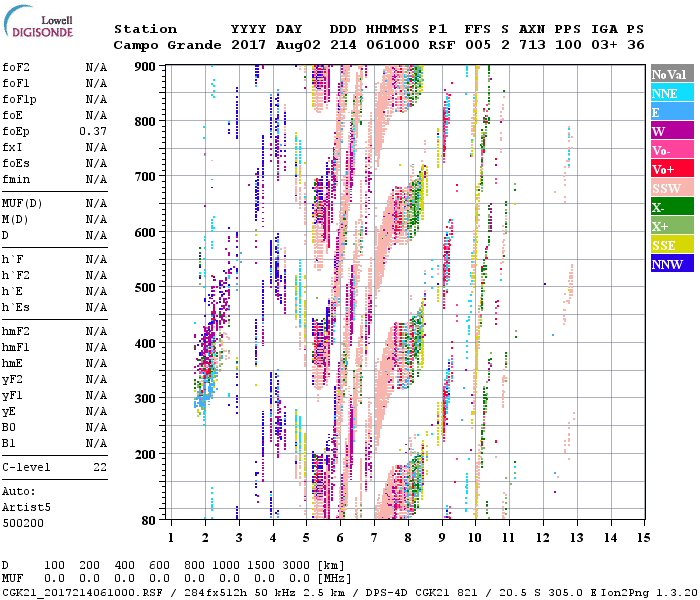The height and width of the screenshot is (600, 700).
Task: Click the B1 parameter label
Action: (x=9, y=443)
